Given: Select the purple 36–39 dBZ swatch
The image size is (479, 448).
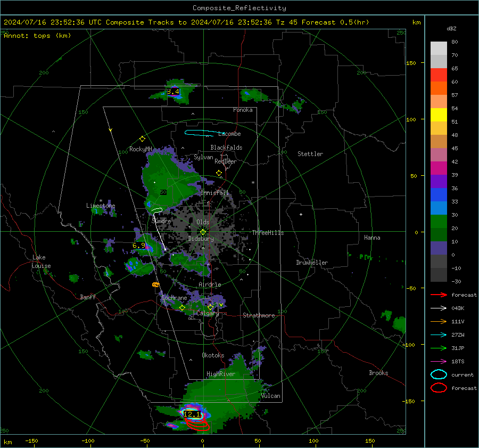Looking at the screenshot, I should [x=439, y=182].
